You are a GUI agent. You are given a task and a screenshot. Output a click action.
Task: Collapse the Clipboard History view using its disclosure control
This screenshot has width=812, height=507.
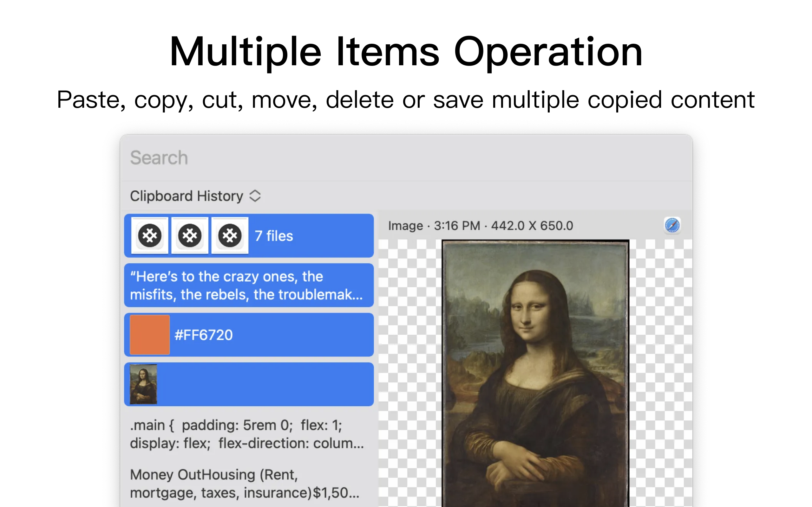pos(255,196)
